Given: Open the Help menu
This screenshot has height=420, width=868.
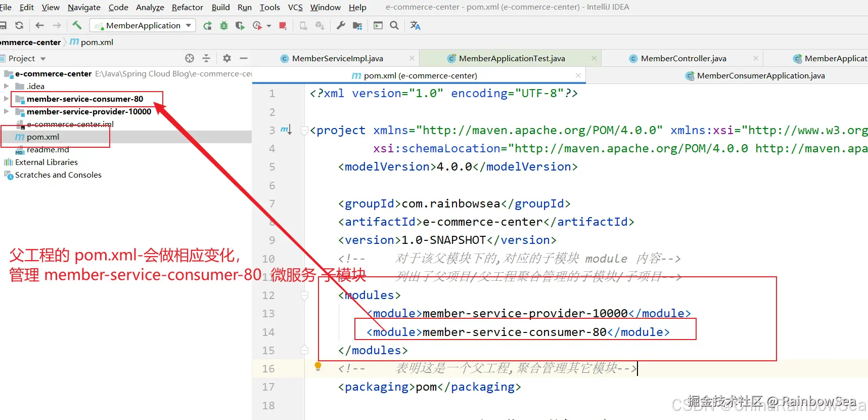Looking at the screenshot, I should point(357,7).
